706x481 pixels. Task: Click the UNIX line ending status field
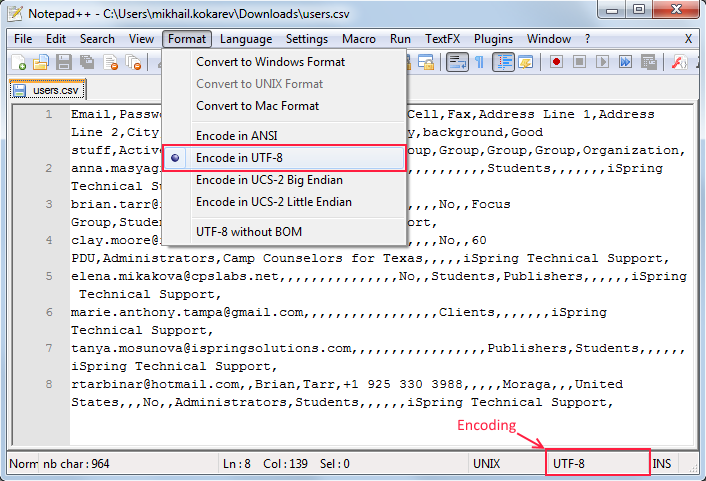[507, 463]
